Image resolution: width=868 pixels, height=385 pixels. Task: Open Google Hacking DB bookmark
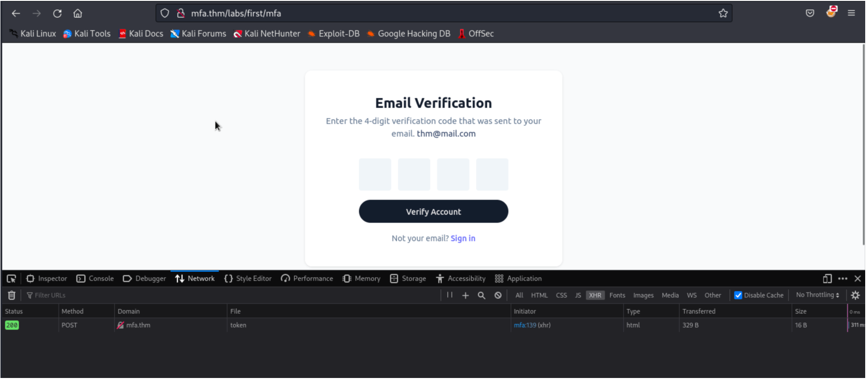pyautogui.click(x=409, y=34)
